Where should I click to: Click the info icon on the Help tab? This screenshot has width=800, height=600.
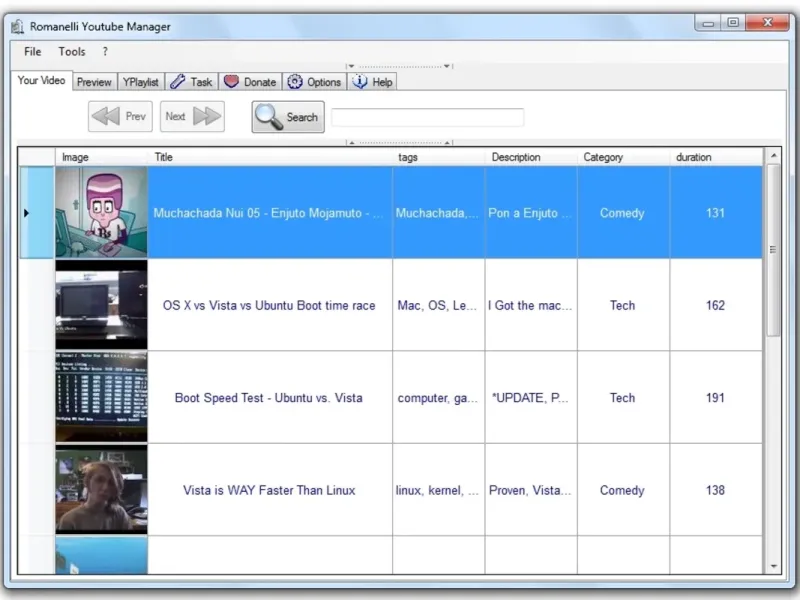[360, 82]
